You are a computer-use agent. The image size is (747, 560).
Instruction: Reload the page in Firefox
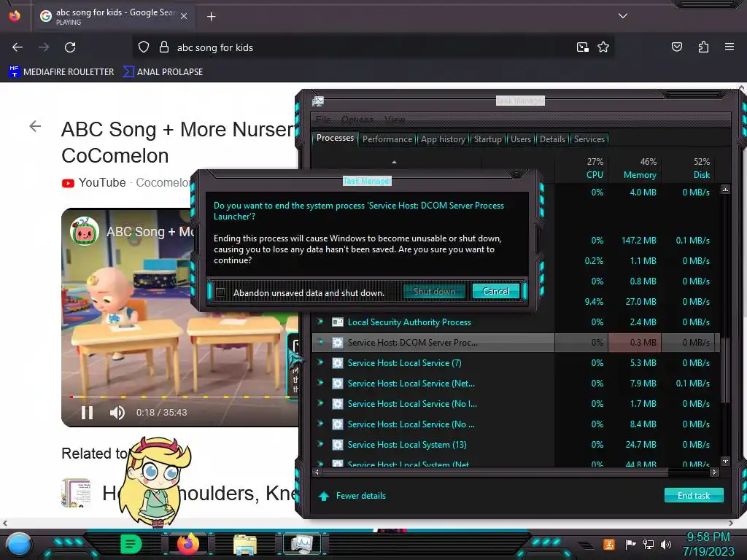pos(70,47)
